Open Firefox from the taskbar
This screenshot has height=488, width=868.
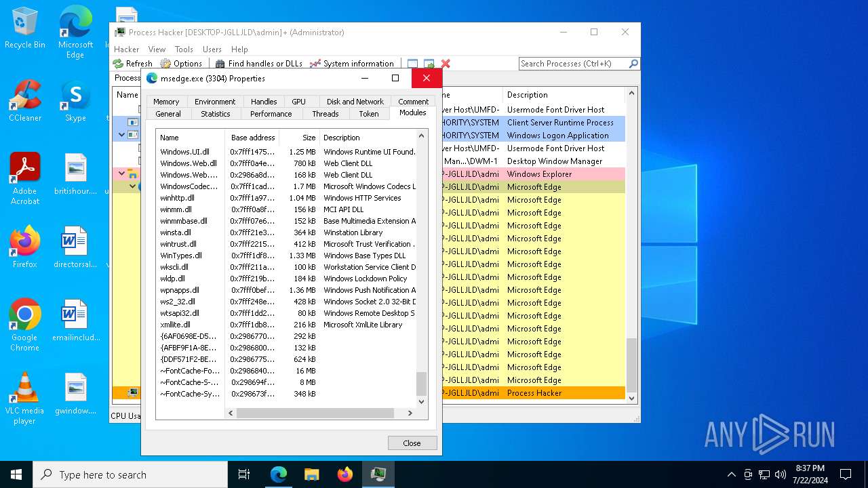345,474
